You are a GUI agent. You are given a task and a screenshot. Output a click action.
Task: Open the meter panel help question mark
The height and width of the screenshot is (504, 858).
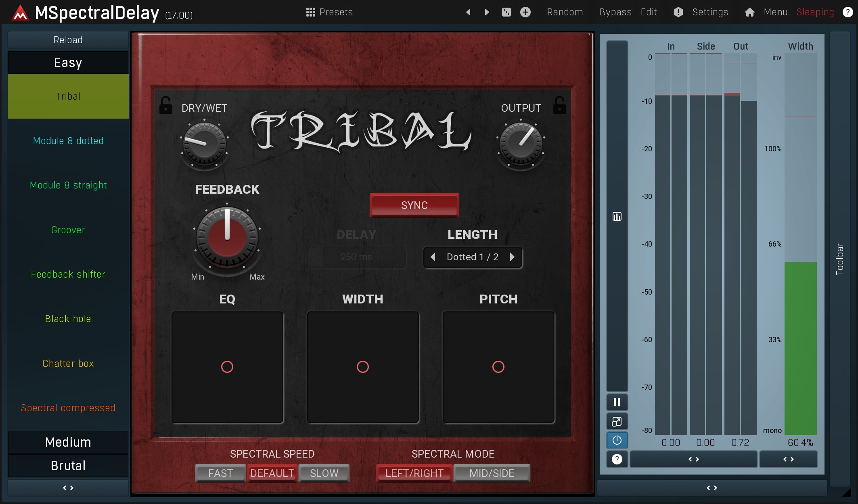click(x=617, y=459)
